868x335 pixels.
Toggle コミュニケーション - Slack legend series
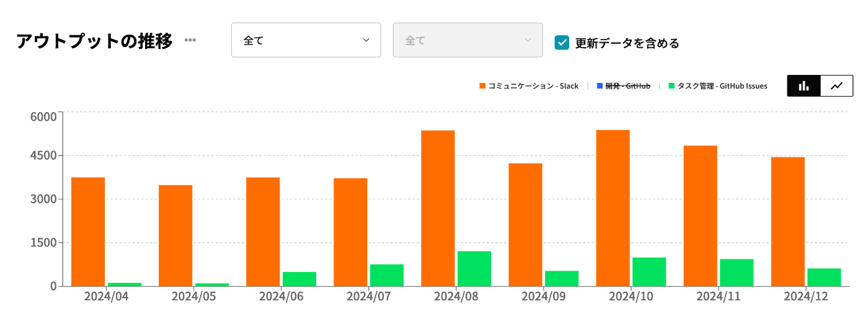click(529, 86)
